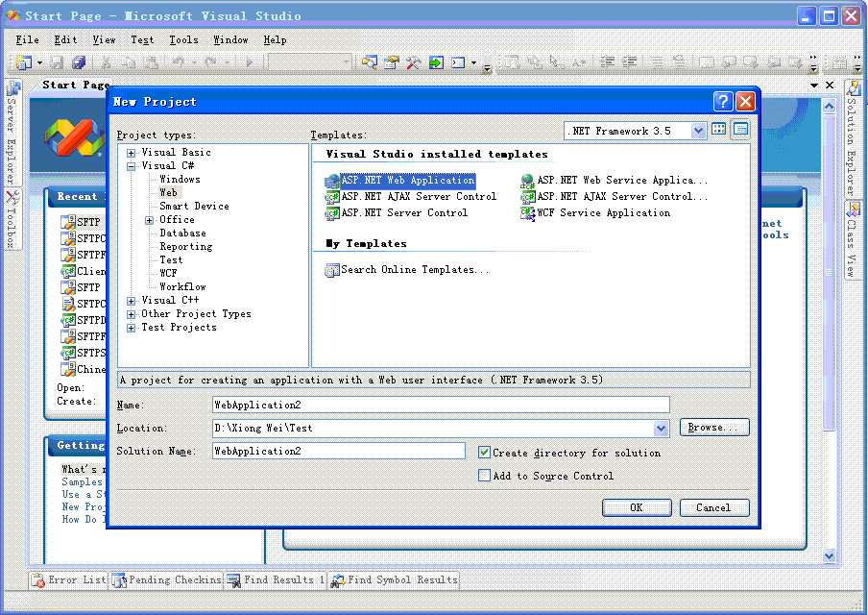Select Windows project type

point(180,180)
